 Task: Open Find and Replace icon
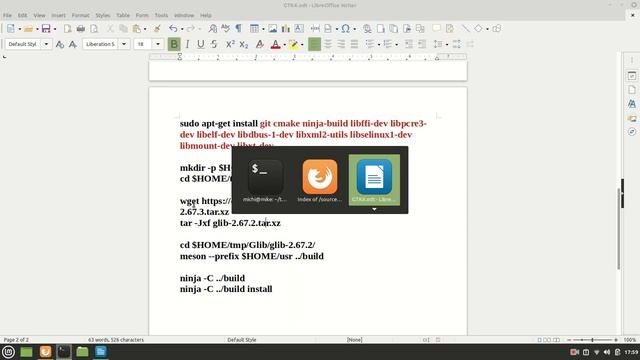pos(213,29)
